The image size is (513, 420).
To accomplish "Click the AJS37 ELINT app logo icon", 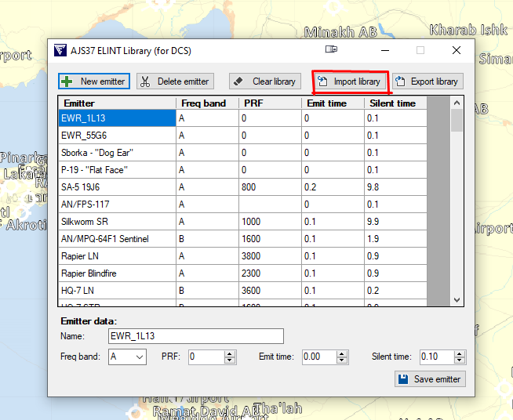I will (60, 50).
